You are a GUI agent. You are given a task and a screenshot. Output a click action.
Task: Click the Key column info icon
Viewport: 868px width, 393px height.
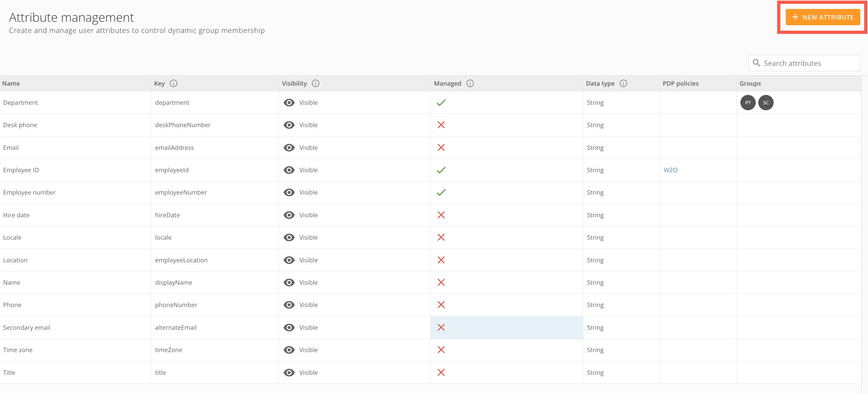pyautogui.click(x=173, y=83)
